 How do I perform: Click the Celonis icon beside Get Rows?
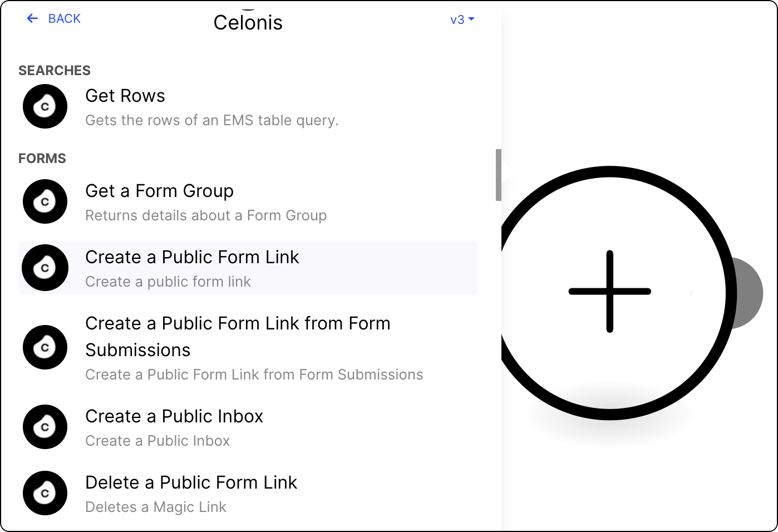pos(45,106)
